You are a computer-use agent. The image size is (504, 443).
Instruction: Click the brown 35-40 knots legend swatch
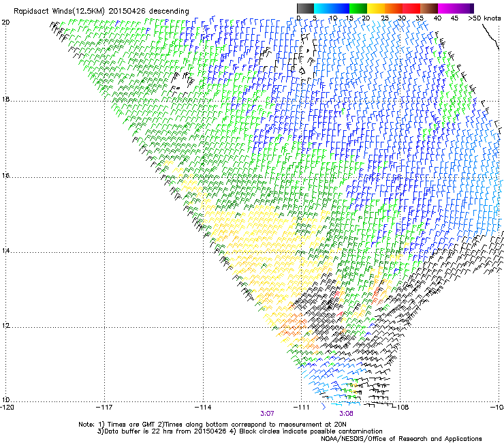(429, 8)
